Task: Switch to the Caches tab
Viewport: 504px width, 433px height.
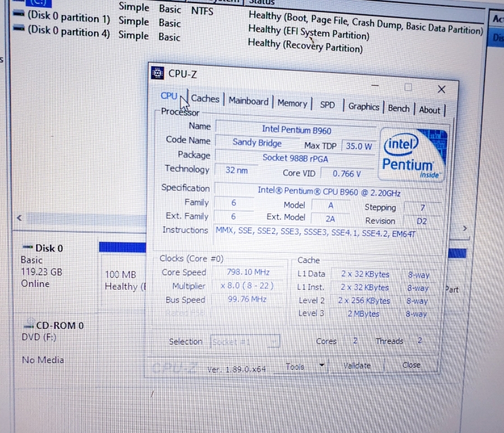Action: (x=205, y=98)
